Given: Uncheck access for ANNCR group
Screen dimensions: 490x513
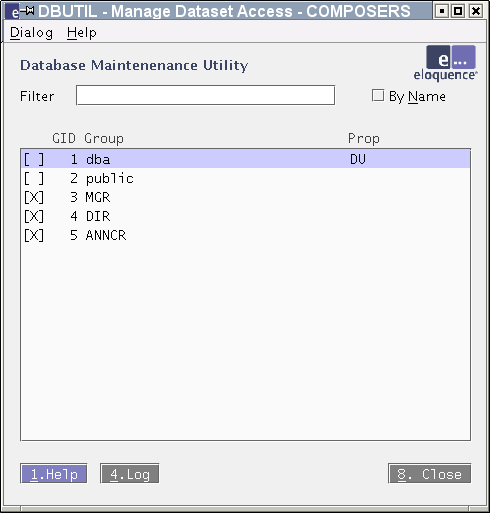Looking at the screenshot, I should point(34,235).
